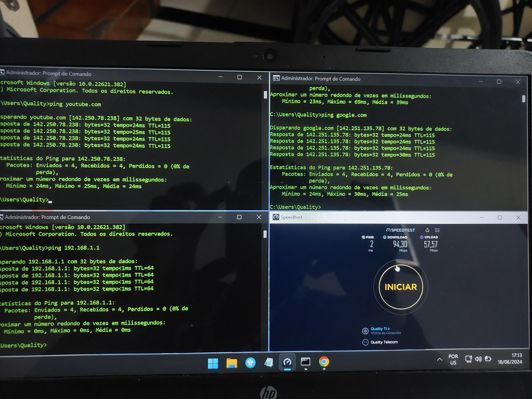This screenshot has width=532, height=399.
Task: Click the UPLOAD result indicator icon
Action: click(x=421, y=237)
